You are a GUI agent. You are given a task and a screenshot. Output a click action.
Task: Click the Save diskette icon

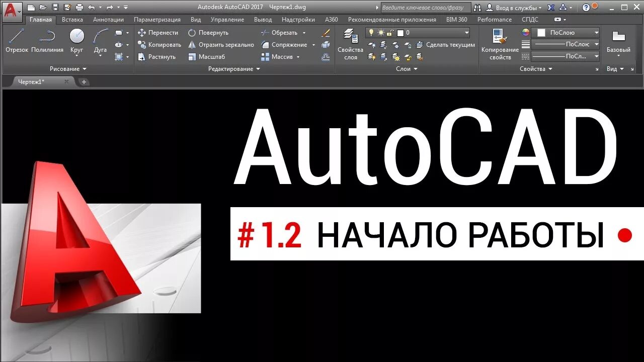click(x=55, y=8)
